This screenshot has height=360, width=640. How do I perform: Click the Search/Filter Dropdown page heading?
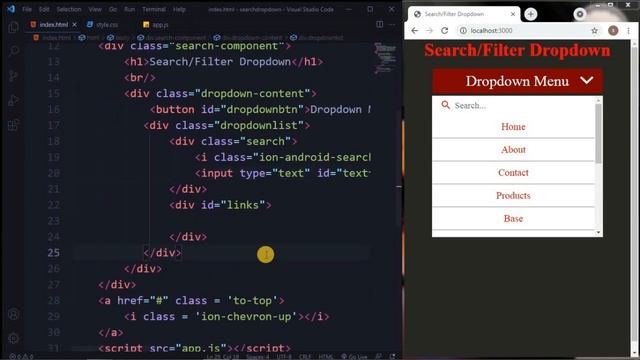(517, 51)
